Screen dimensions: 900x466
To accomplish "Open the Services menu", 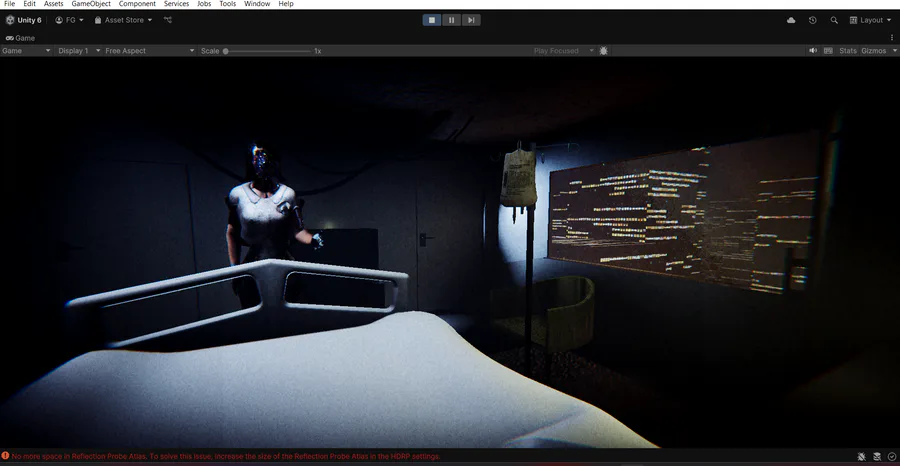I will click(176, 3).
